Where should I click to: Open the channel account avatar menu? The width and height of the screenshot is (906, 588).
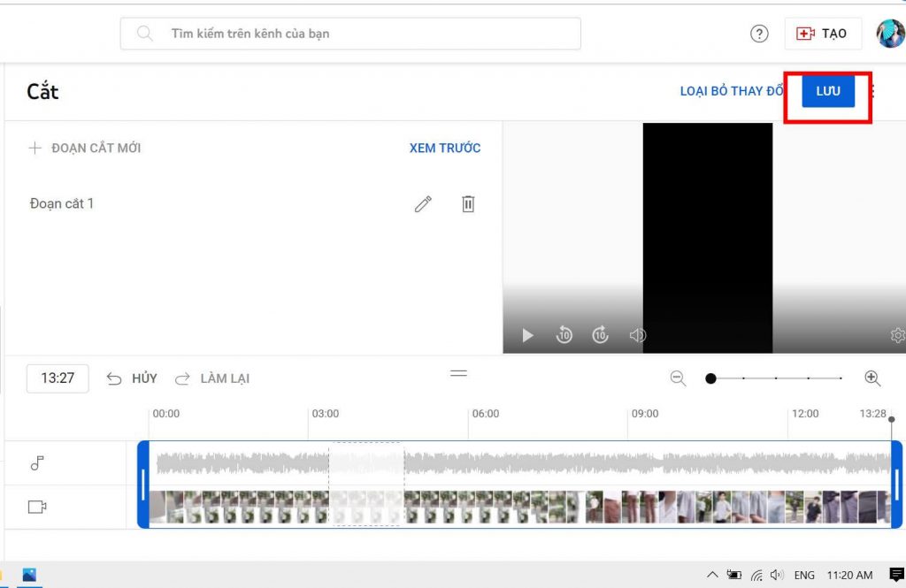click(x=889, y=33)
